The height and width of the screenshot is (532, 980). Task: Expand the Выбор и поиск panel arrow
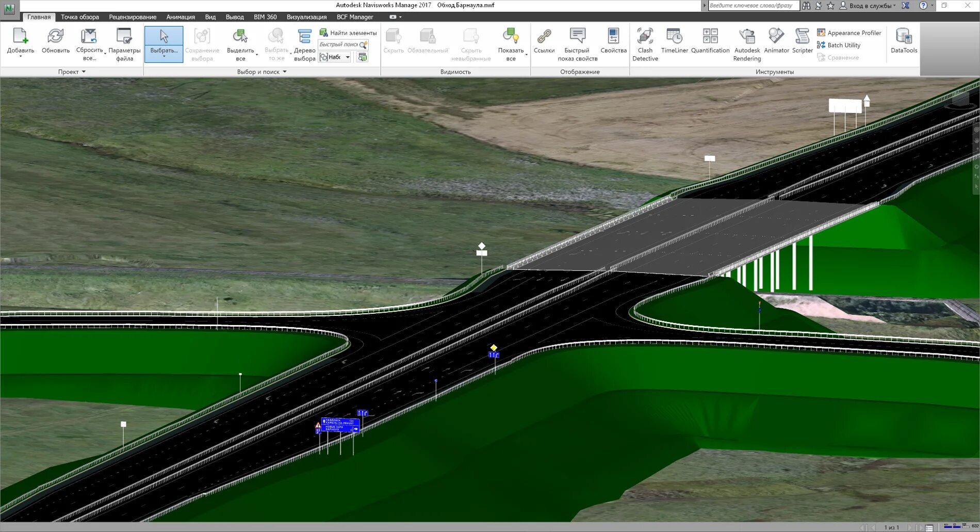(x=285, y=72)
